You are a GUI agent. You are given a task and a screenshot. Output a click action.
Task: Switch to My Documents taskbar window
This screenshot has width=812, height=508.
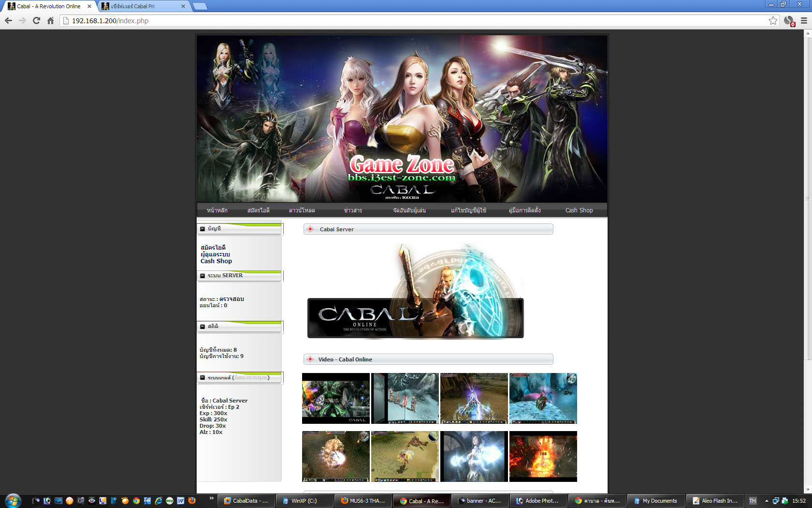tap(655, 501)
